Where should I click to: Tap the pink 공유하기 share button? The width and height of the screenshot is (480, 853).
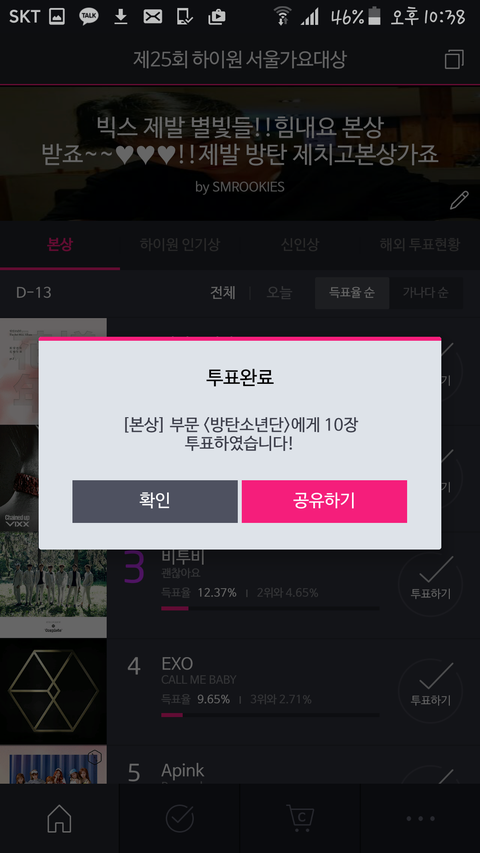(x=324, y=501)
